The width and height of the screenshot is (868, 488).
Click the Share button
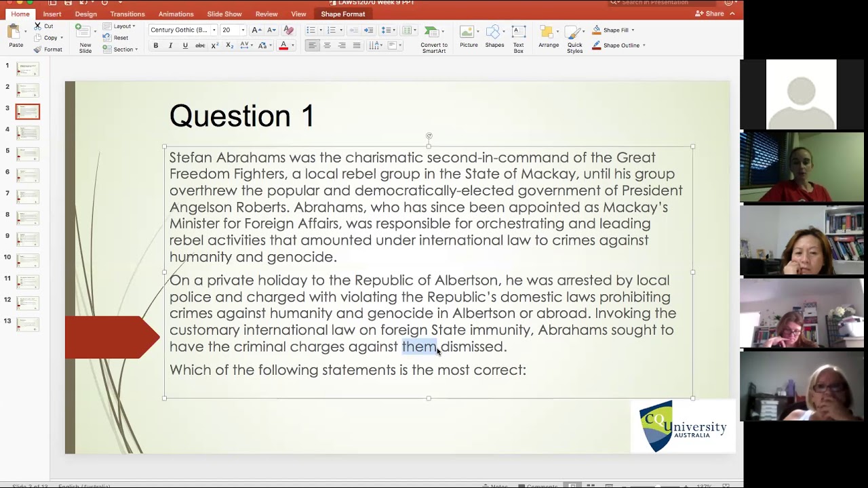[709, 14]
